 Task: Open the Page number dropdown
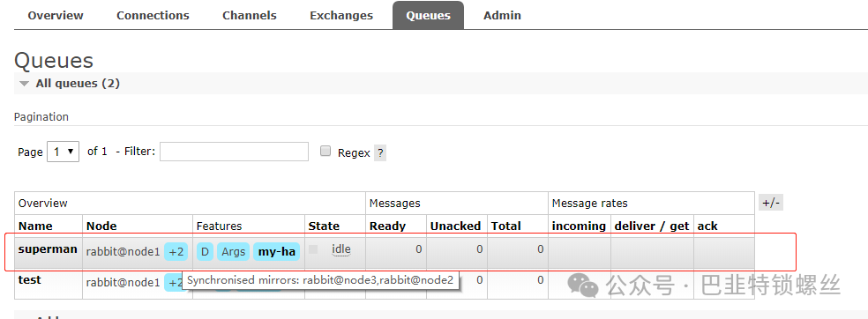[x=64, y=152]
